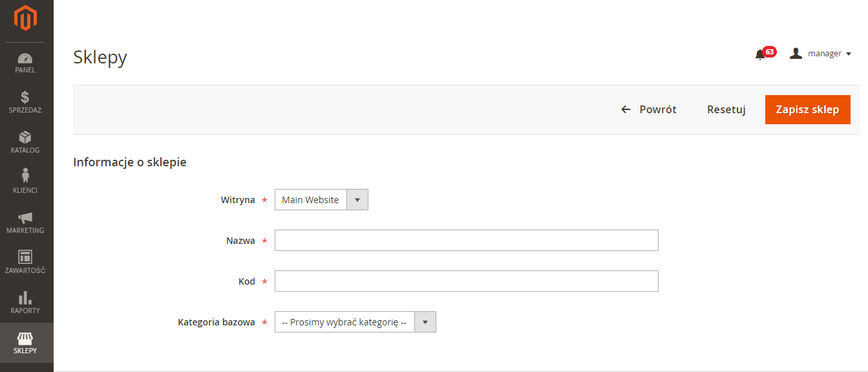Save the store with Zapisz sklep
The width and height of the screenshot is (868, 372).
tap(808, 109)
